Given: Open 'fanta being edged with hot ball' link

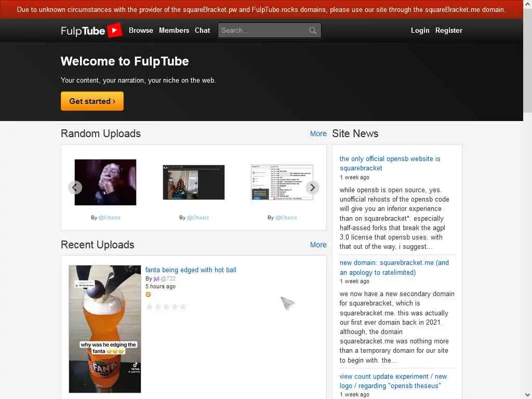Looking at the screenshot, I should tap(191, 270).
